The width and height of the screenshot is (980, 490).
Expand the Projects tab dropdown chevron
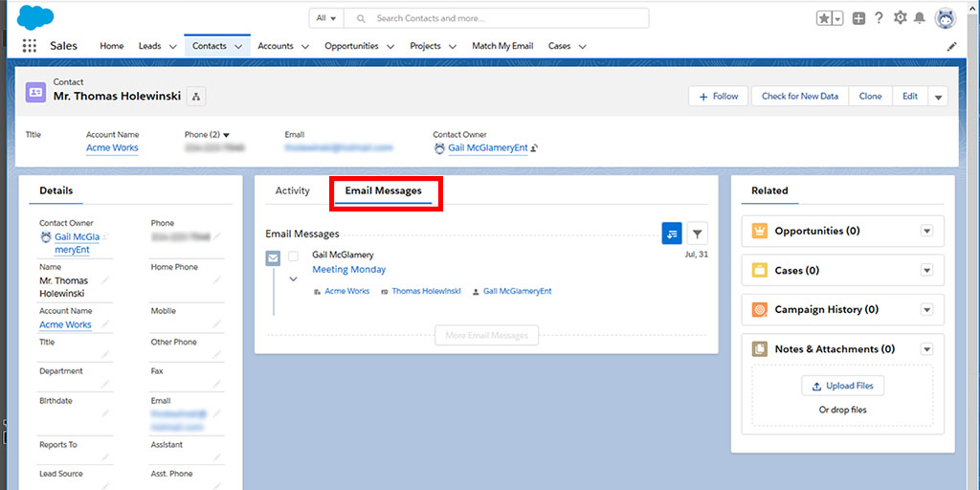coord(453,46)
